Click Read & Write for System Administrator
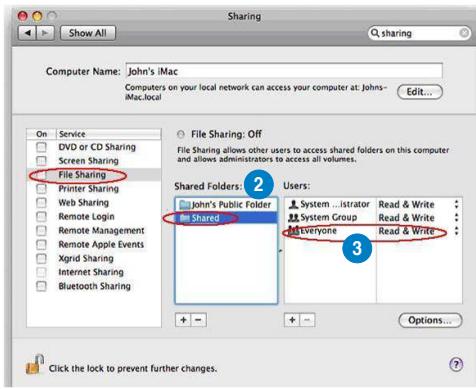Image resolution: width=476 pixels, height=389 pixels. (406, 204)
